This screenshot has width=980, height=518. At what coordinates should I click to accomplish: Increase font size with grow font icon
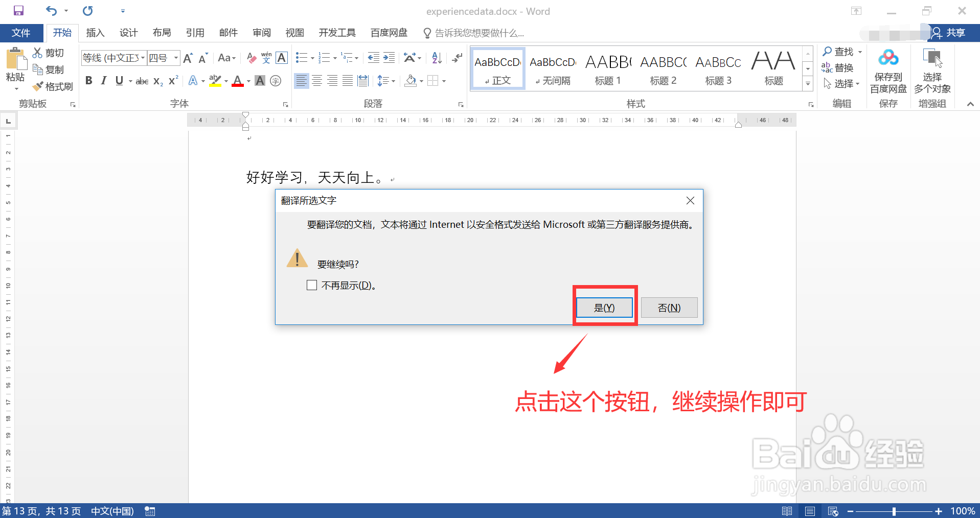point(188,58)
